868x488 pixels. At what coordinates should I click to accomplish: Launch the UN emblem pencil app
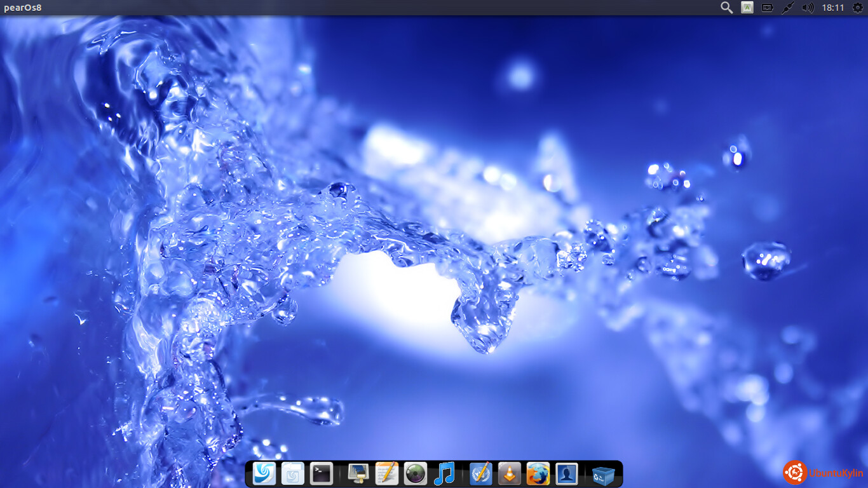pos(481,474)
